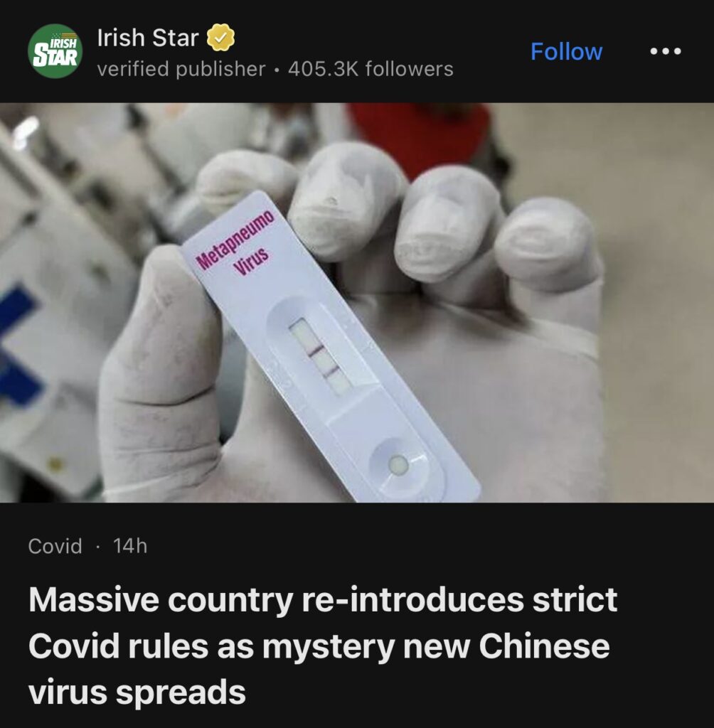Open the three-dot more options menu

coord(665,51)
